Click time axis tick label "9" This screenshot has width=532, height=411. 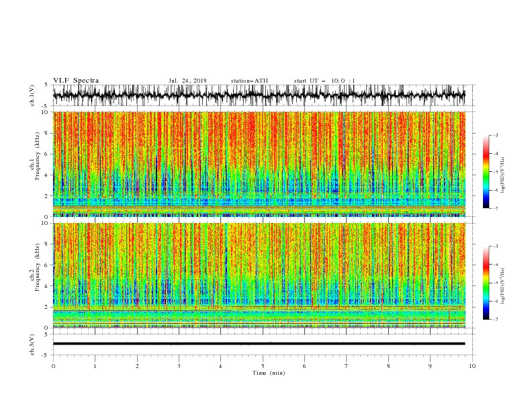[431, 366]
